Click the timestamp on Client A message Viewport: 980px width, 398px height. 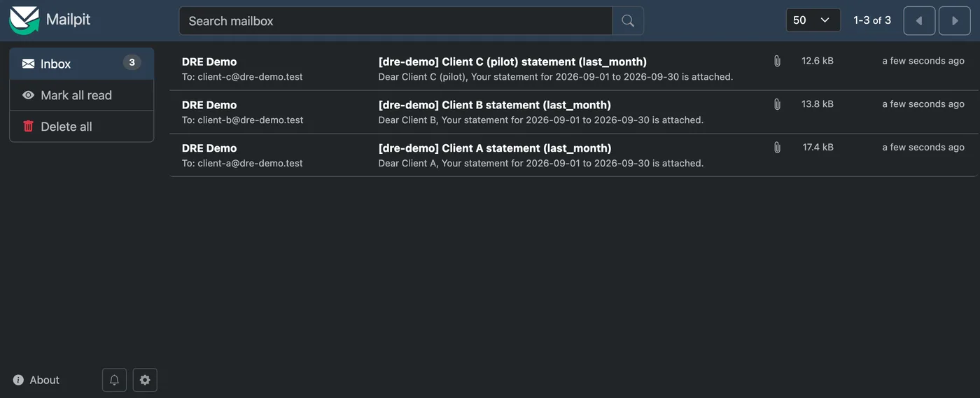[x=923, y=148]
